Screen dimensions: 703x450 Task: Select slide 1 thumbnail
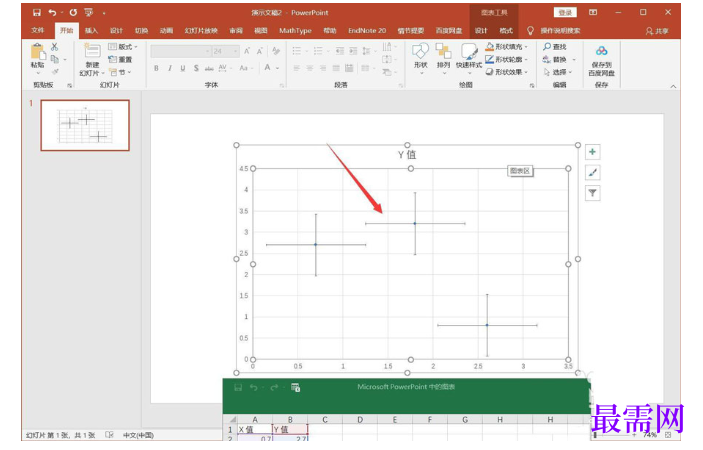tap(85, 125)
